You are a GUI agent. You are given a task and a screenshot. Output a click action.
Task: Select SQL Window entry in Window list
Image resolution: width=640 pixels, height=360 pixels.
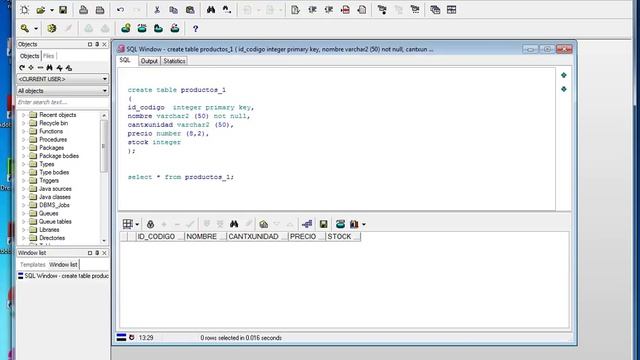coord(63,276)
